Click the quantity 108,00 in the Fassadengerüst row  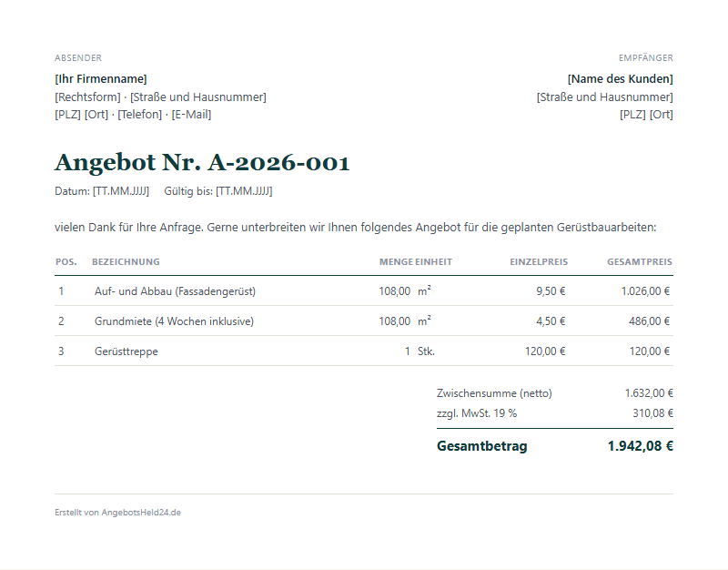click(x=395, y=291)
